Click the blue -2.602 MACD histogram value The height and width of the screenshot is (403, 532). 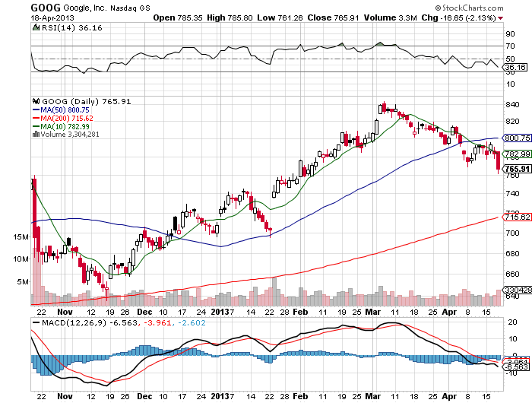[x=192, y=322]
